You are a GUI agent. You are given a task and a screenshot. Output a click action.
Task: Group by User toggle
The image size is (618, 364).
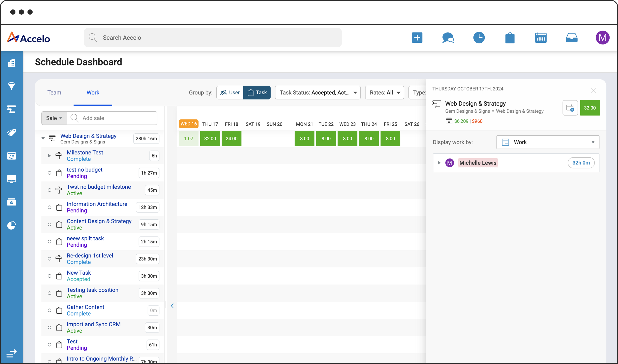[230, 93]
